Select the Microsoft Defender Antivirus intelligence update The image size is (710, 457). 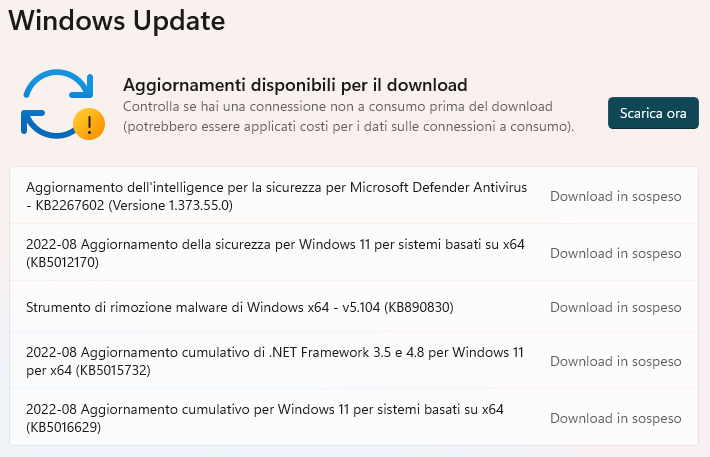(275, 188)
